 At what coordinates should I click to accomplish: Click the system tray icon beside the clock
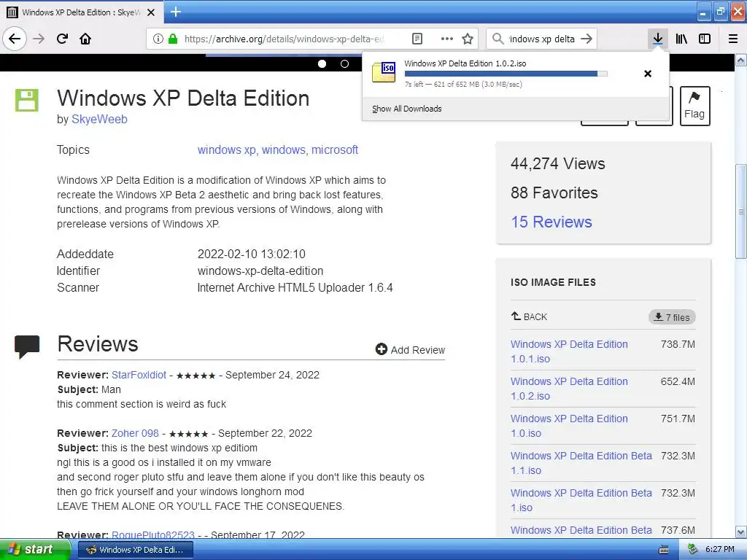[693, 550]
